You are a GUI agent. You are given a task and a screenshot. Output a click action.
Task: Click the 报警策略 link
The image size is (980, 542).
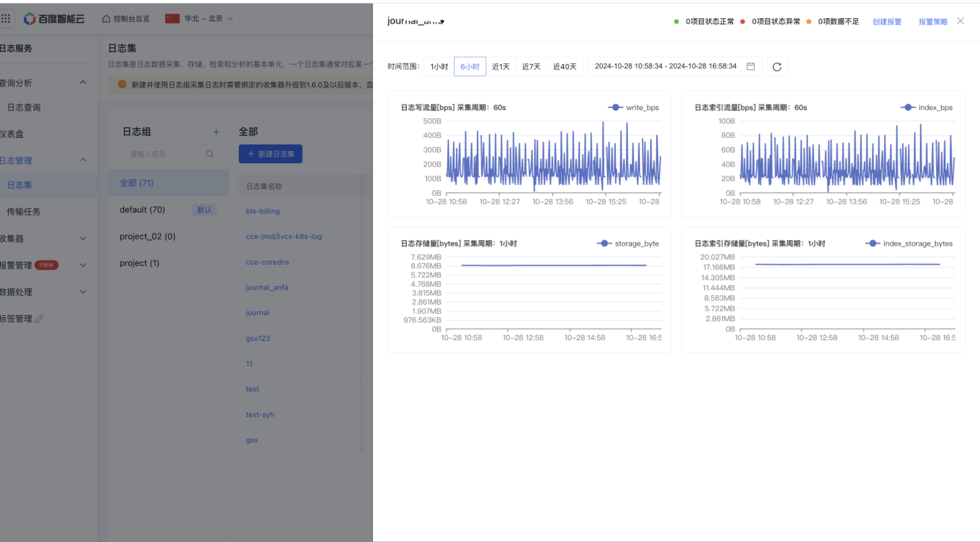pos(933,22)
